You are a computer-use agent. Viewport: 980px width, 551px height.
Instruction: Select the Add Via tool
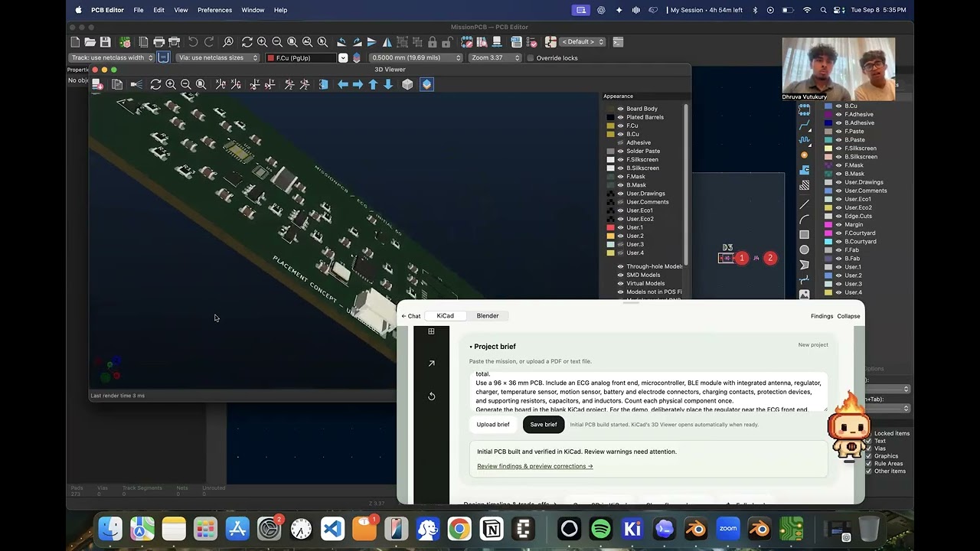click(805, 155)
